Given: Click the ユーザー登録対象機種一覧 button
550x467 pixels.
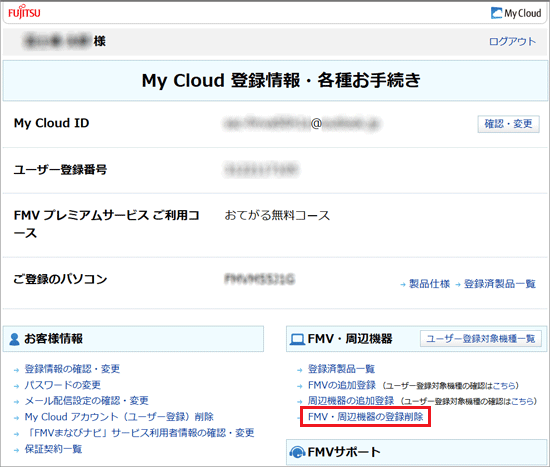Looking at the screenshot, I should tap(481, 339).
